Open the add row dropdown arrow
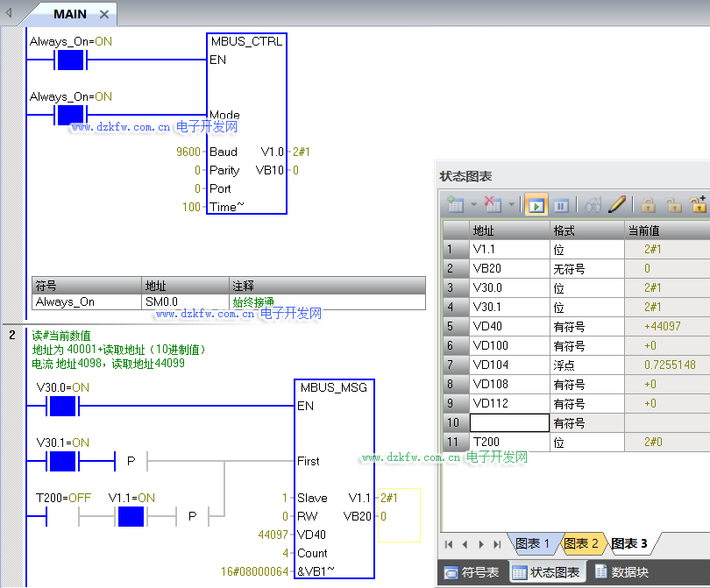The image size is (710, 588). point(472,206)
